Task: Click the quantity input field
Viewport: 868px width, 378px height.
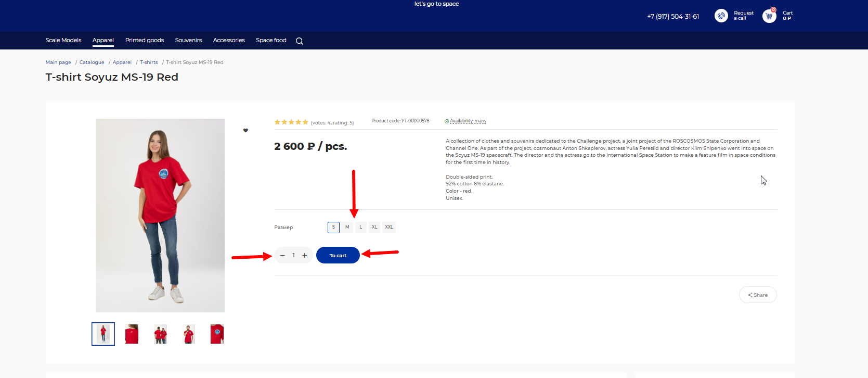Action: [x=294, y=255]
